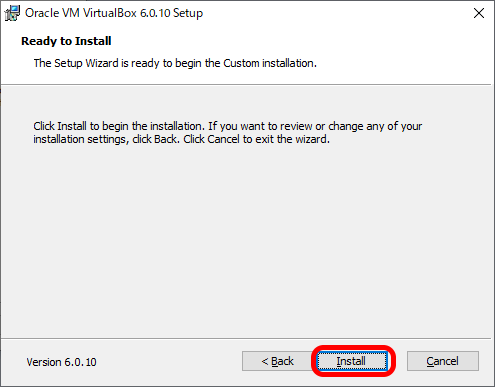Click the separator line under the header
495x387 pixels.
[x=246, y=85]
